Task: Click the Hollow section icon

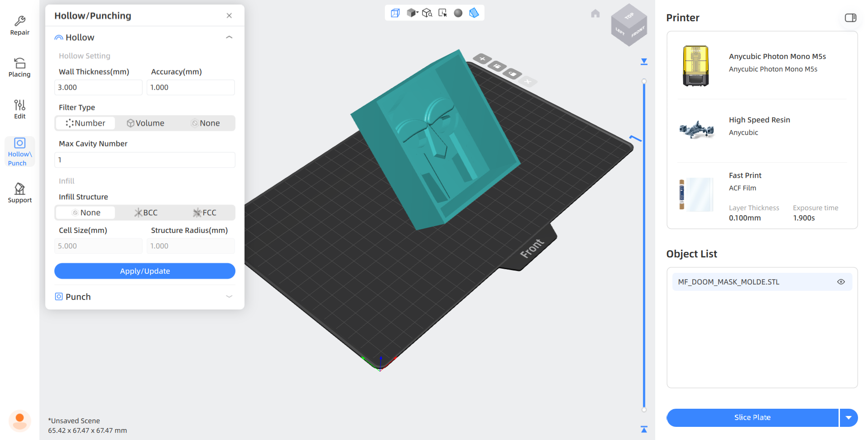Action: [59, 38]
